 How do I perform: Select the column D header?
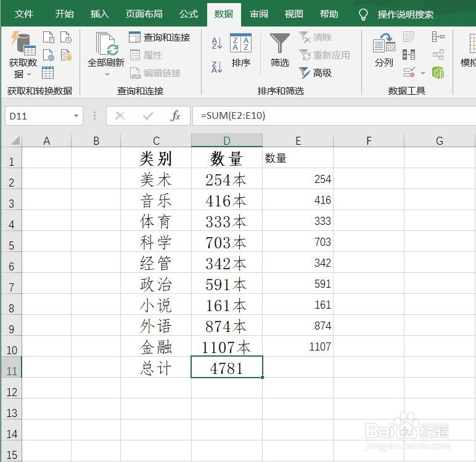(227, 140)
